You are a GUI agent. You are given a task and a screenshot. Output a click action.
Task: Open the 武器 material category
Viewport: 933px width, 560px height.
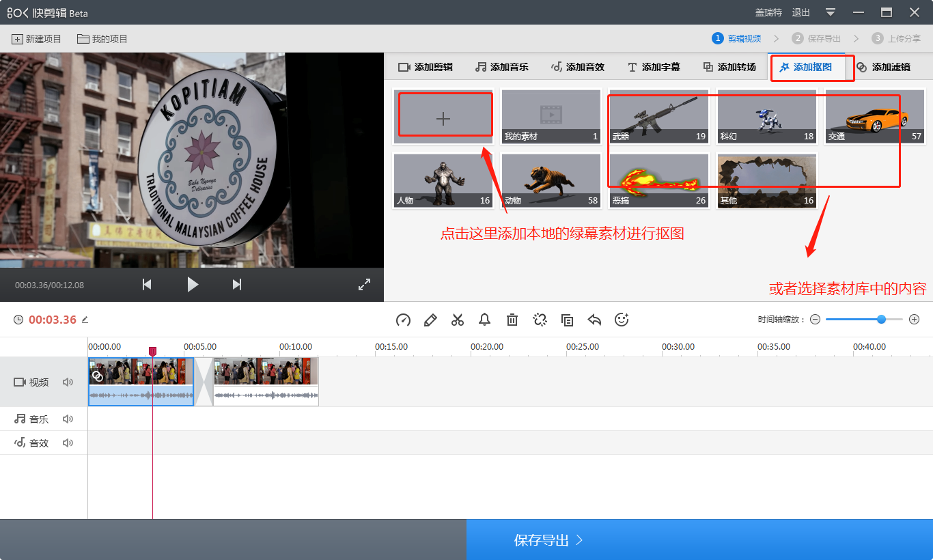click(659, 116)
